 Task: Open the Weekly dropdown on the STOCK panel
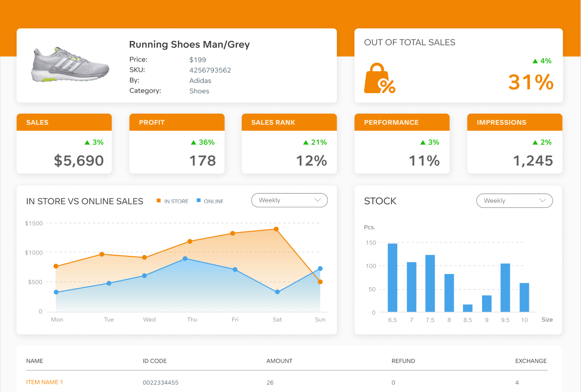point(514,200)
